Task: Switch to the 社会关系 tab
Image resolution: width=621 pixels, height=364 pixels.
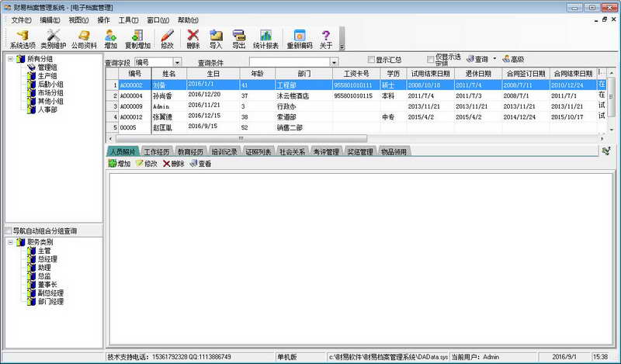Action: (x=293, y=151)
